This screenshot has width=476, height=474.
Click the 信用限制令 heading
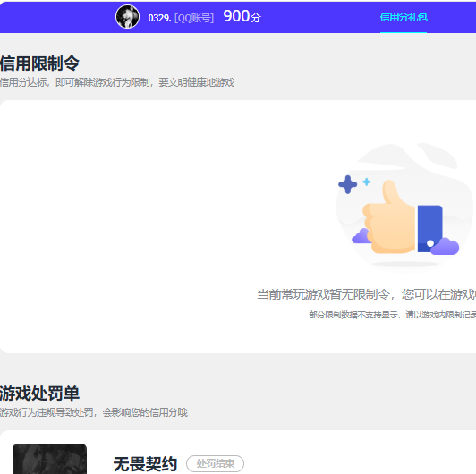coord(39,63)
